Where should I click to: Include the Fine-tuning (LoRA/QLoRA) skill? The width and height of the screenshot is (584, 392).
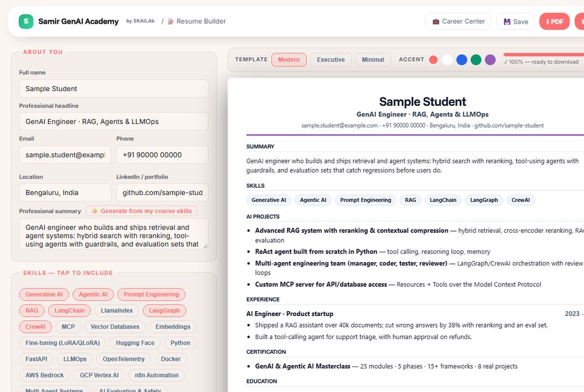(63, 343)
